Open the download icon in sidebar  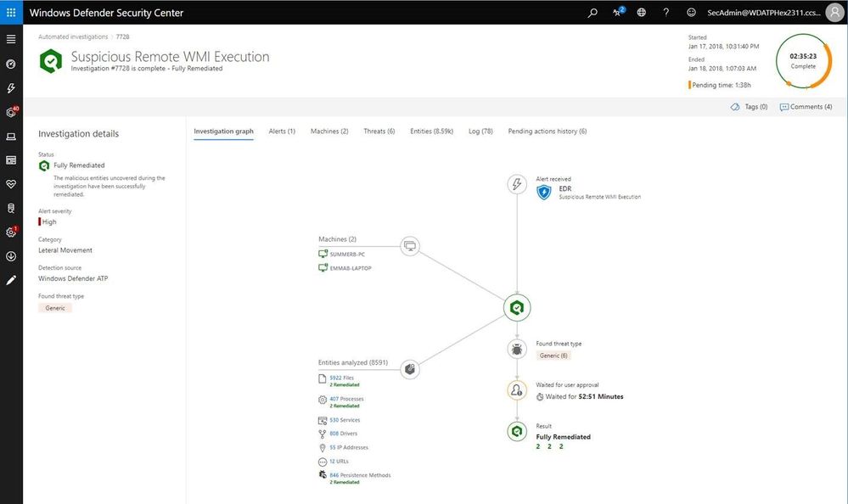(x=11, y=256)
